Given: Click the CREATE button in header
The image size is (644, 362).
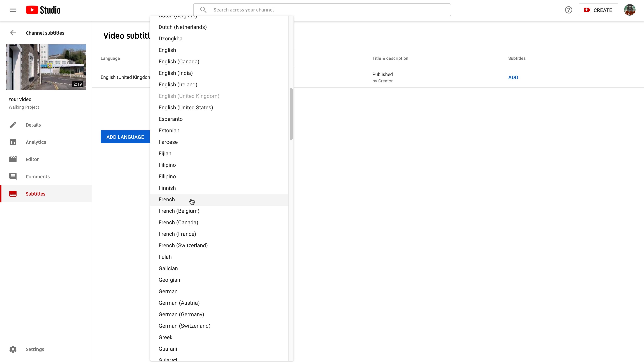Looking at the screenshot, I should coord(598,10).
